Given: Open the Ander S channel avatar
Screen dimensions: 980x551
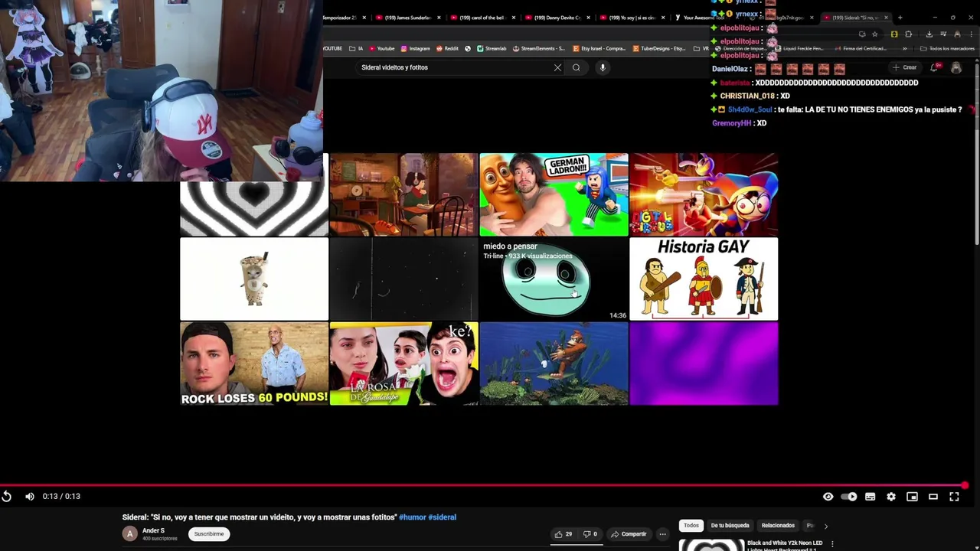Looking at the screenshot, I should click(x=129, y=534).
